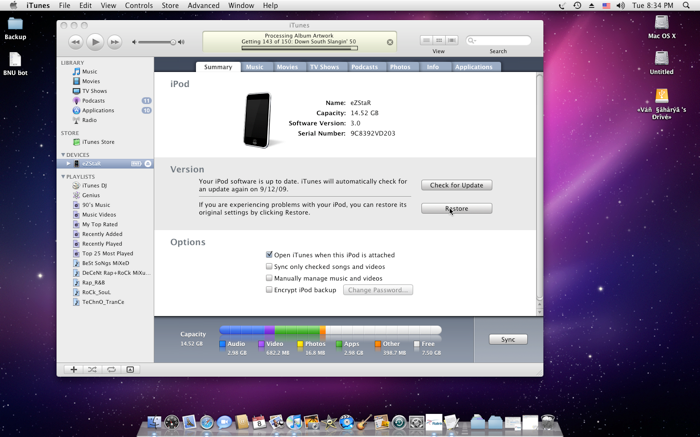Viewport: 700px width, 437px height.
Task: Enable Sync only checked songs and videos
Action: [x=269, y=266]
